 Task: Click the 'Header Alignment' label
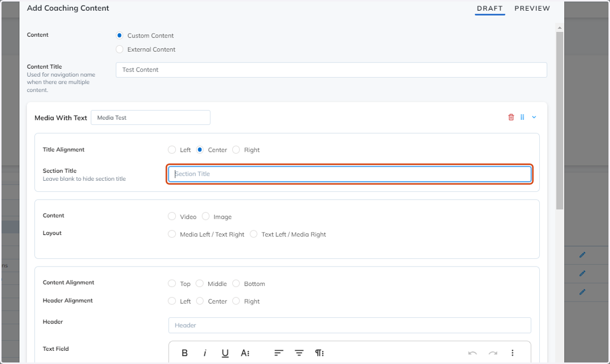click(68, 301)
